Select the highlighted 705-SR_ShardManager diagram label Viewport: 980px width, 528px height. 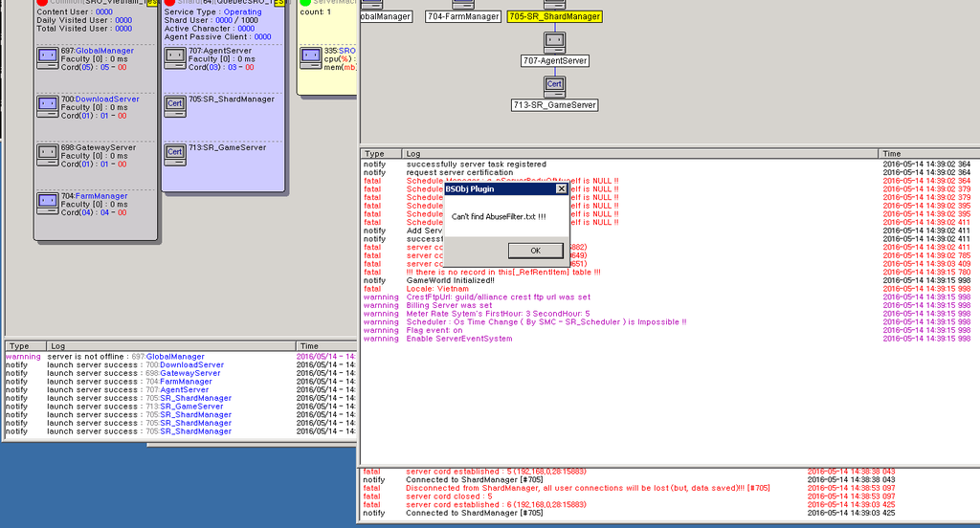(555, 16)
